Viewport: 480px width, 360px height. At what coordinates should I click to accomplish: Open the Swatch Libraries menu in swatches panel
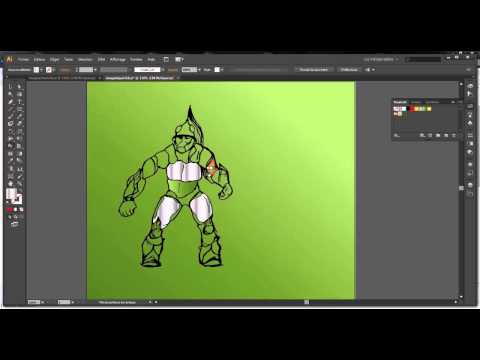[x=396, y=135]
